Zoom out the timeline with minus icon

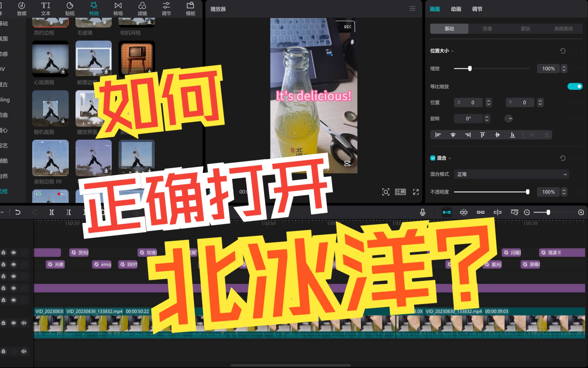click(x=527, y=212)
